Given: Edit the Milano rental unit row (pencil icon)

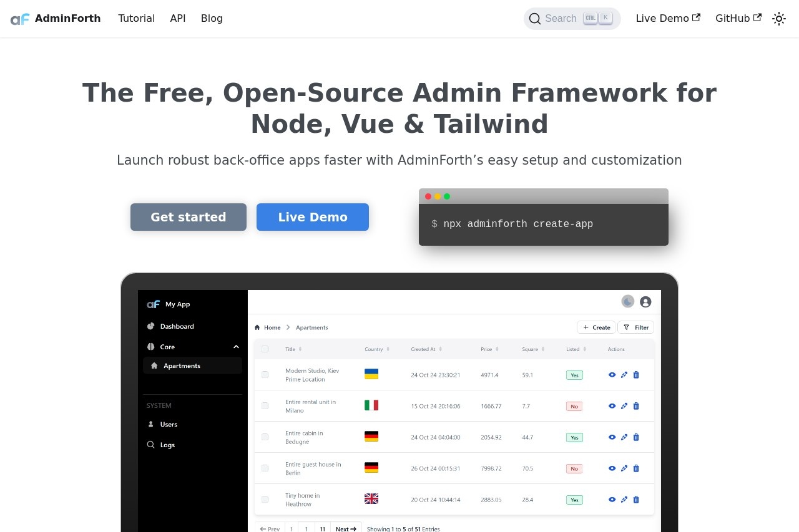Looking at the screenshot, I should [624, 406].
